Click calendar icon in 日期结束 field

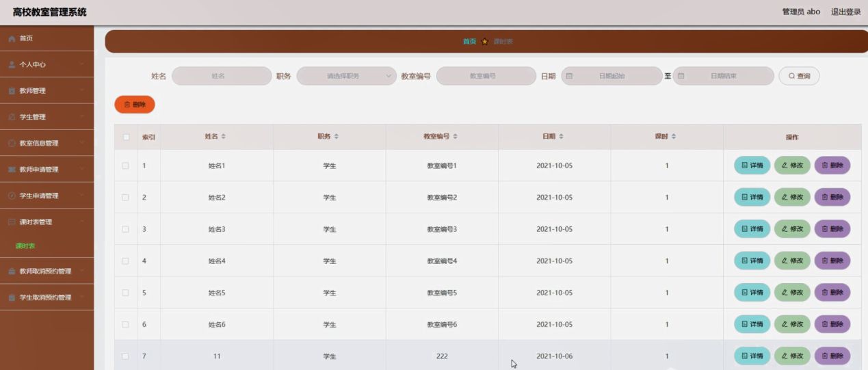click(681, 76)
